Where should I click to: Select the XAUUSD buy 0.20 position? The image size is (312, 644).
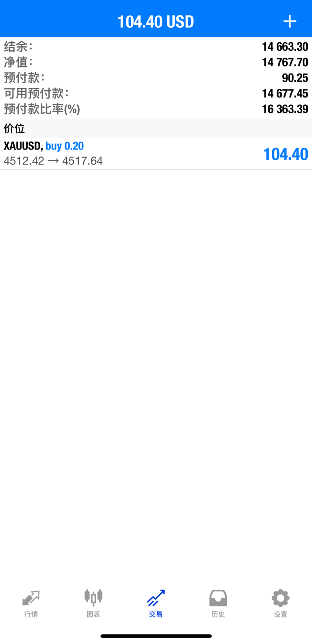coord(156,154)
